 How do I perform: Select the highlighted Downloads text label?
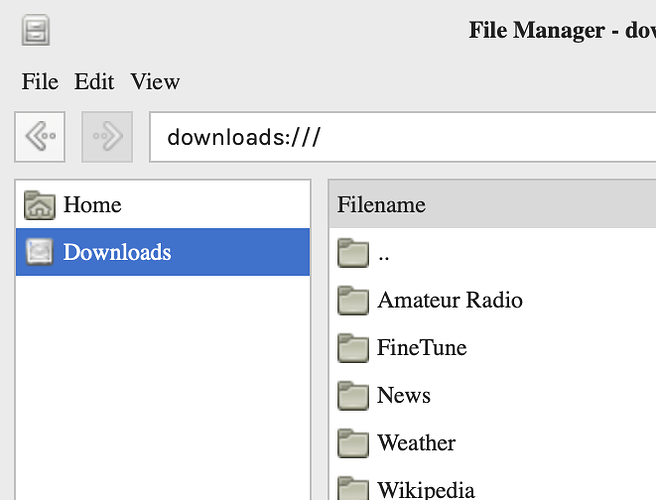coord(117,252)
